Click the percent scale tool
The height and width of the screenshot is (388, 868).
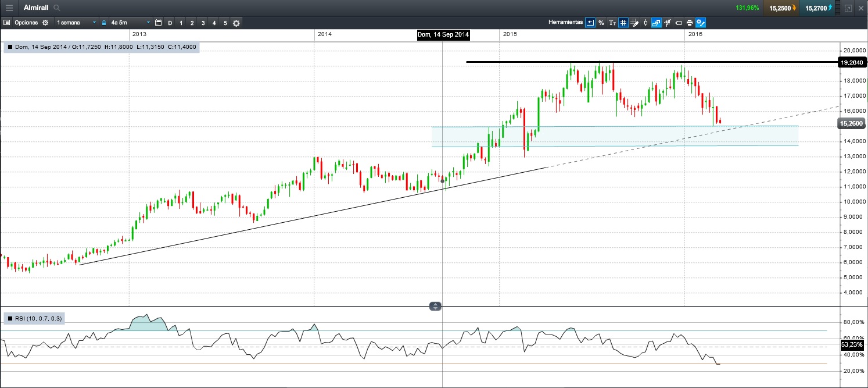pyautogui.click(x=601, y=23)
